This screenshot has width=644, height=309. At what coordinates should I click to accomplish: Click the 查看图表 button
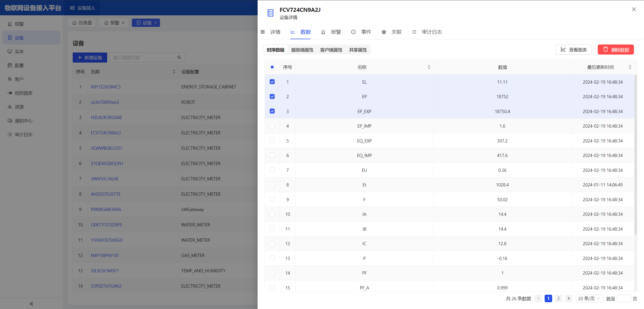[573, 50]
